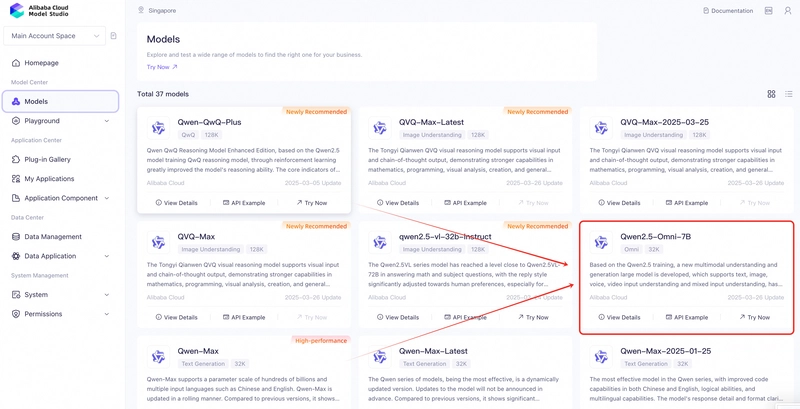Open API Example for Qwen2.5-Omni-7B

(687, 317)
